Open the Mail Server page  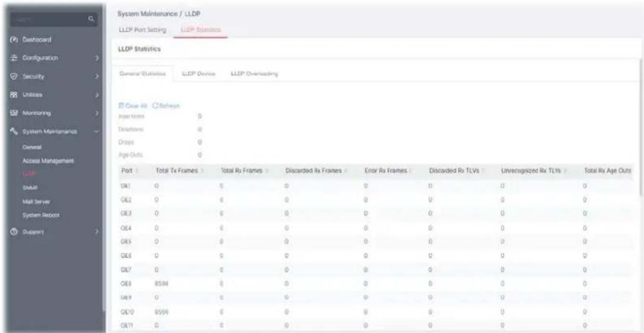pyautogui.click(x=36, y=201)
